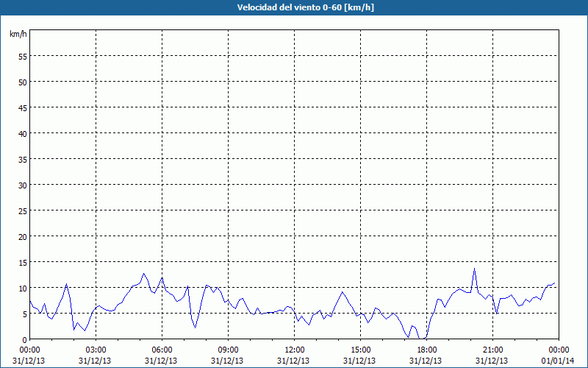Select the 5 y-axis value

(x=25, y=314)
